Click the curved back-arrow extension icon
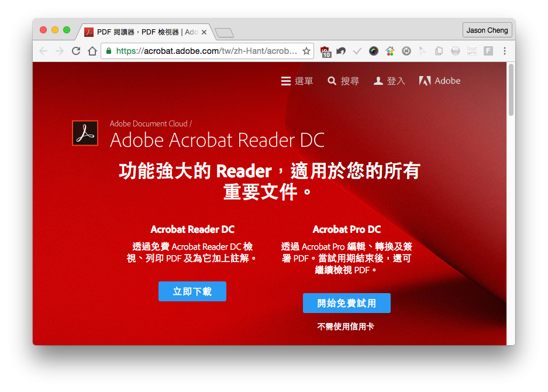Screen dimensions: 548x392 pos(341,51)
